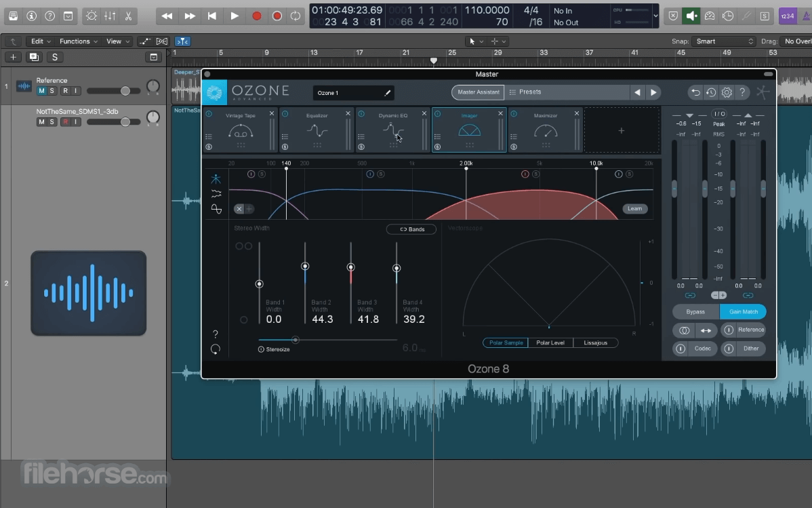Viewport: 812px width, 508px height.
Task: Click the Learn crossover button
Action: [635, 208]
